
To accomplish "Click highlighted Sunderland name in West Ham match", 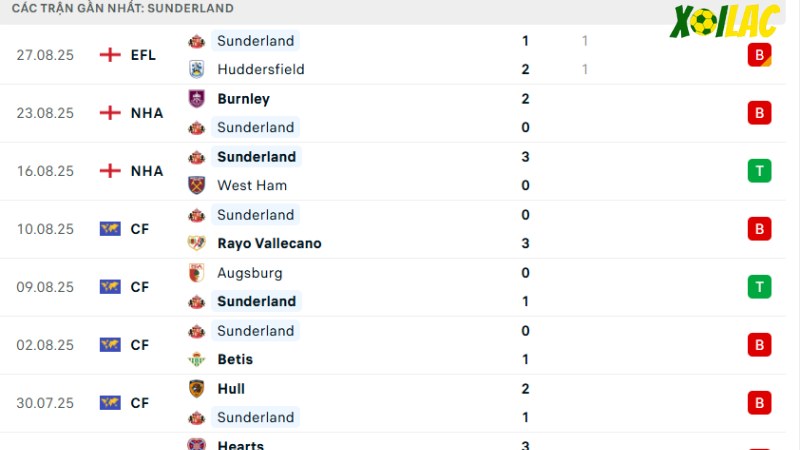I will click(257, 157).
